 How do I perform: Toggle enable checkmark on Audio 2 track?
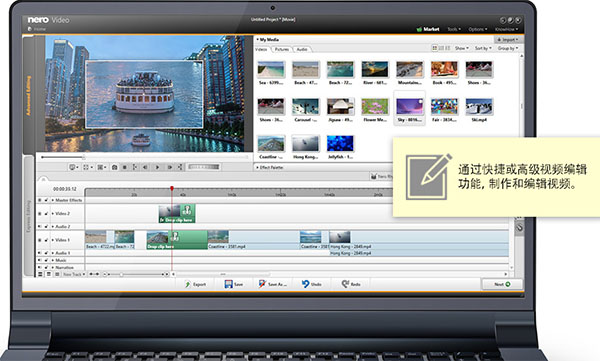coord(46,227)
